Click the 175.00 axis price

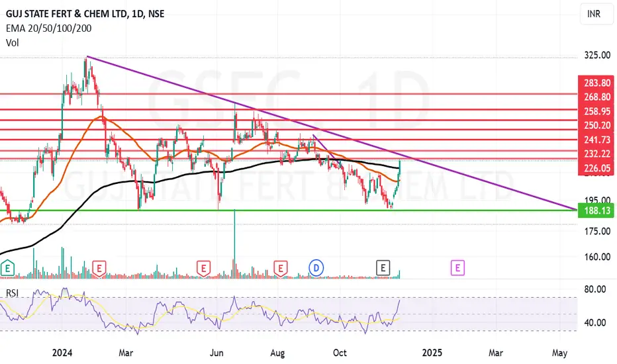click(x=597, y=232)
